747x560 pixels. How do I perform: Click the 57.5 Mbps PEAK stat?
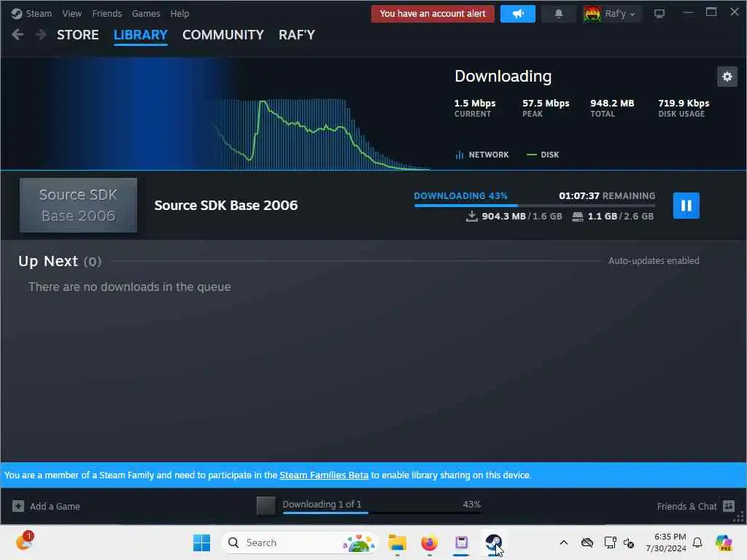click(546, 108)
